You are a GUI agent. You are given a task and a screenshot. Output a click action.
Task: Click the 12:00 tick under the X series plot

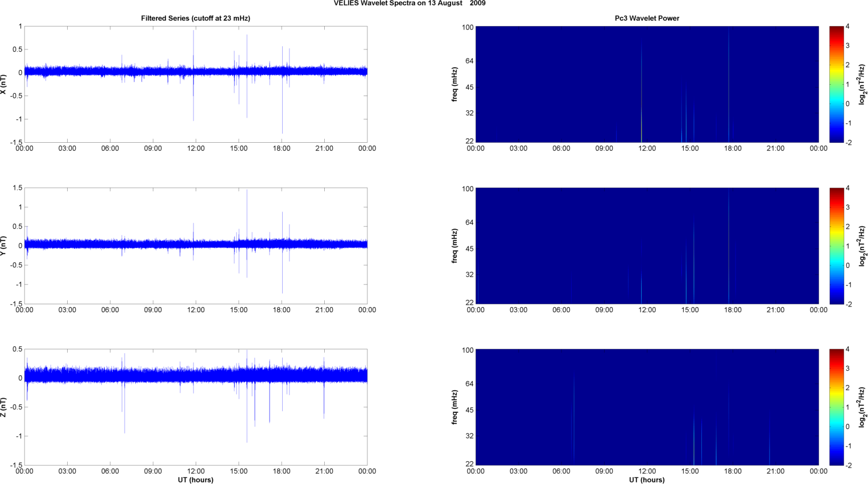[x=196, y=148]
